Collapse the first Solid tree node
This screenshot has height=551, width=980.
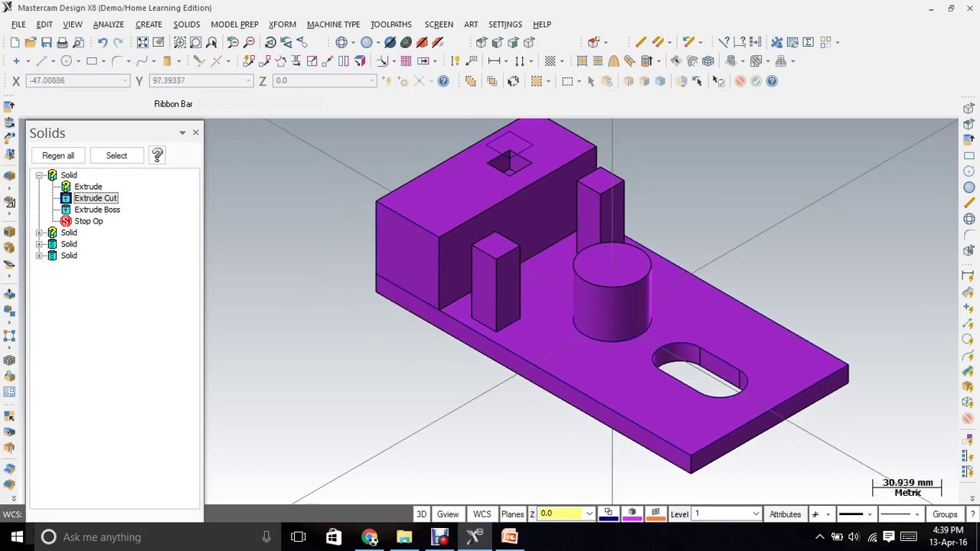point(40,175)
